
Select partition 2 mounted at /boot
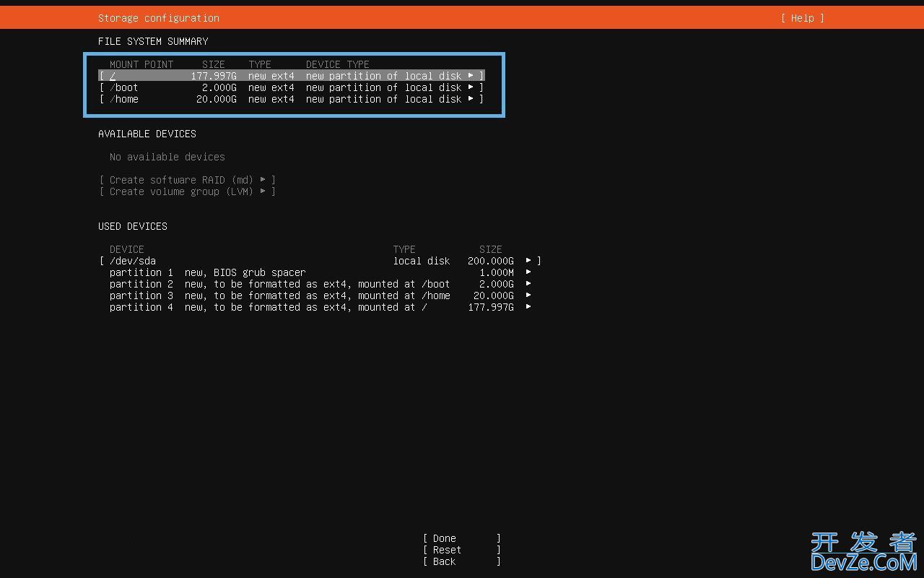coord(321,284)
